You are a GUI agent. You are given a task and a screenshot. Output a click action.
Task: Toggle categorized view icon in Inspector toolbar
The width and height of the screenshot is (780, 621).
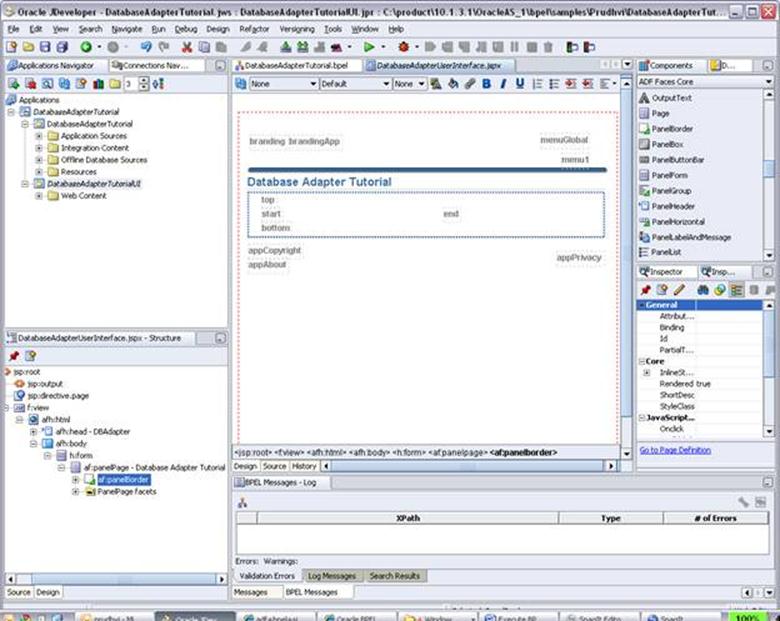point(737,290)
